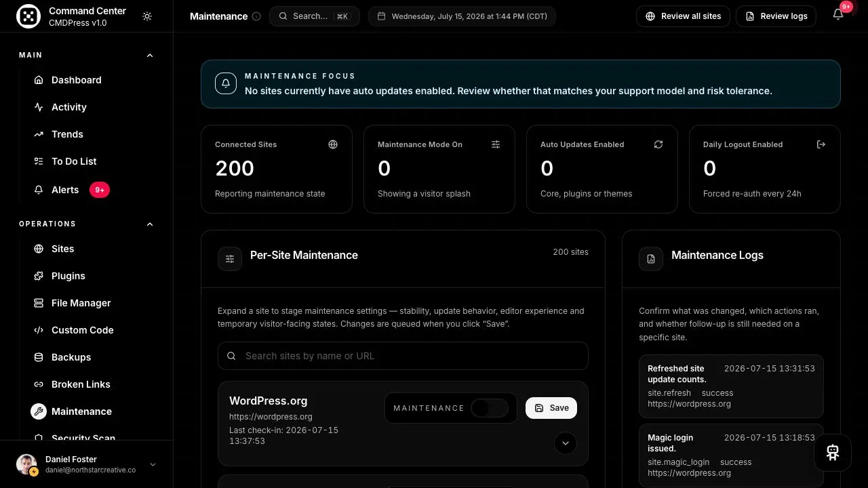Click the site.magic_login action label
This screenshot has height=488, width=868.
coord(678,462)
